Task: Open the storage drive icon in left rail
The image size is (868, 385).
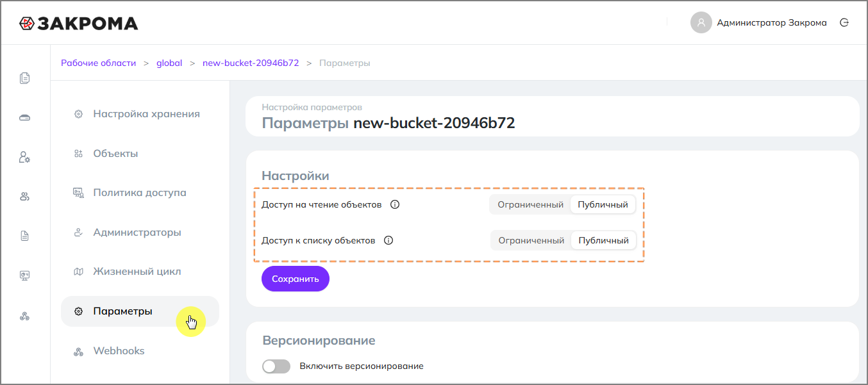Action: click(x=25, y=118)
